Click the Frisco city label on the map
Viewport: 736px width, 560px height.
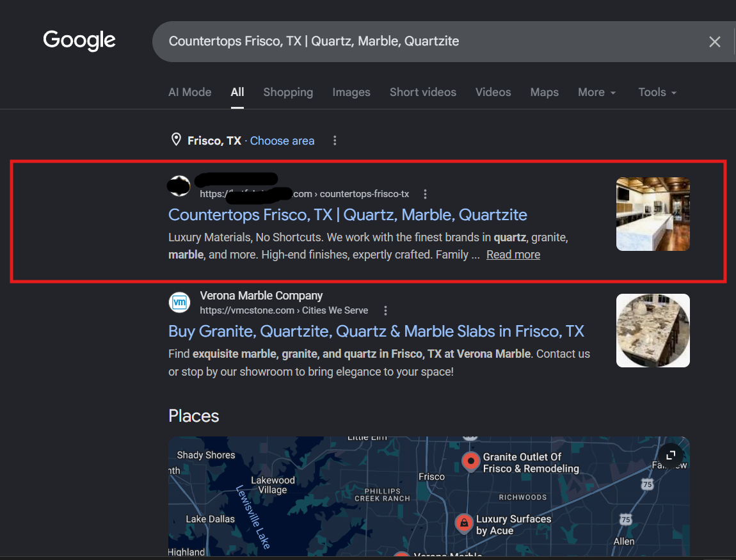point(431,476)
